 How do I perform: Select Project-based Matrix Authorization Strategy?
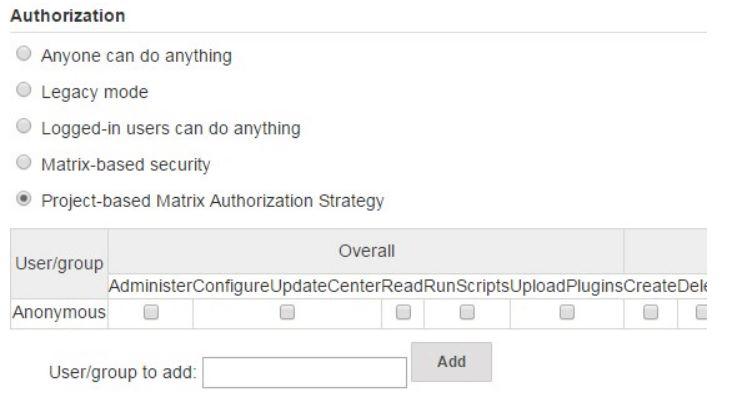24,200
